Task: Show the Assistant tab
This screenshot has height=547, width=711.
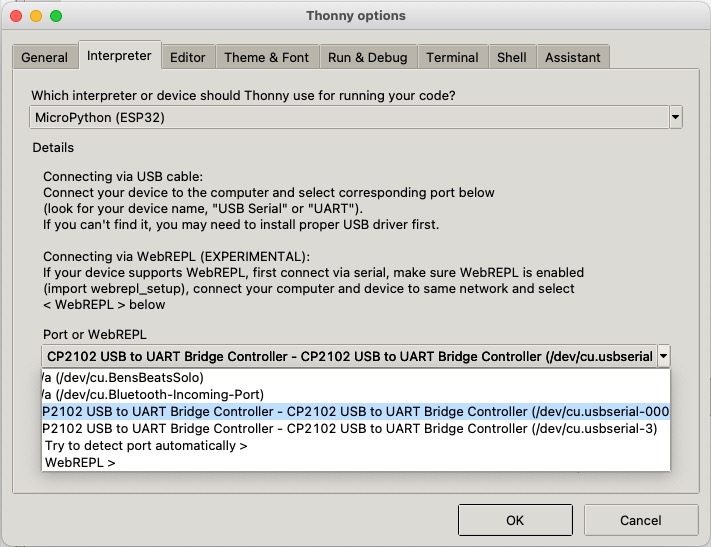Action: (572, 57)
